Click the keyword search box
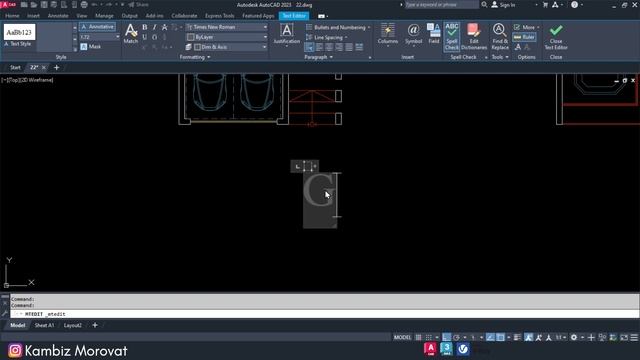 441,5
